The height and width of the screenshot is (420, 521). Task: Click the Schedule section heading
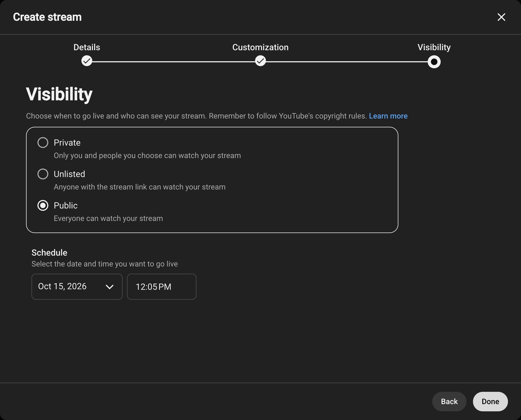pyautogui.click(x=49, y=252)
